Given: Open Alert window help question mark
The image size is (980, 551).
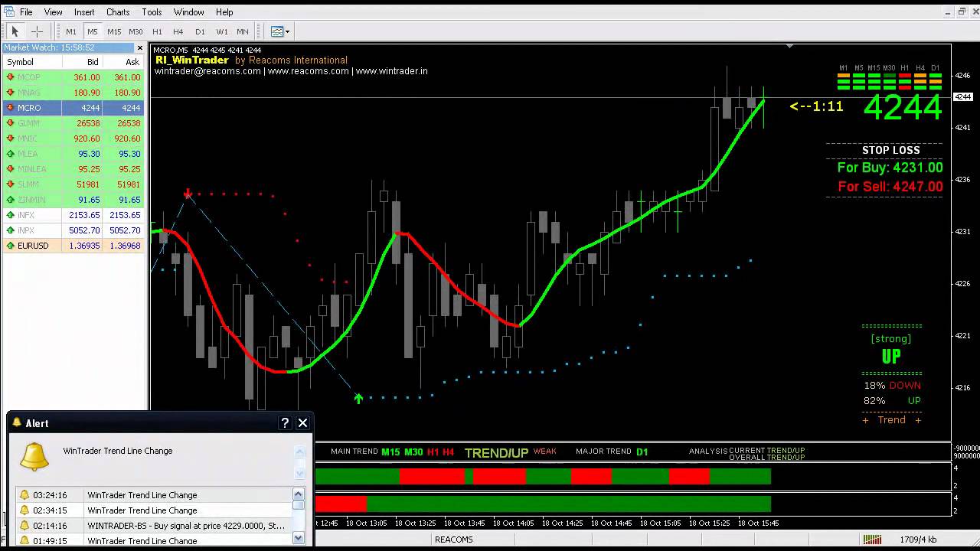Looking at the screenshot, I should tap(285, 423).
